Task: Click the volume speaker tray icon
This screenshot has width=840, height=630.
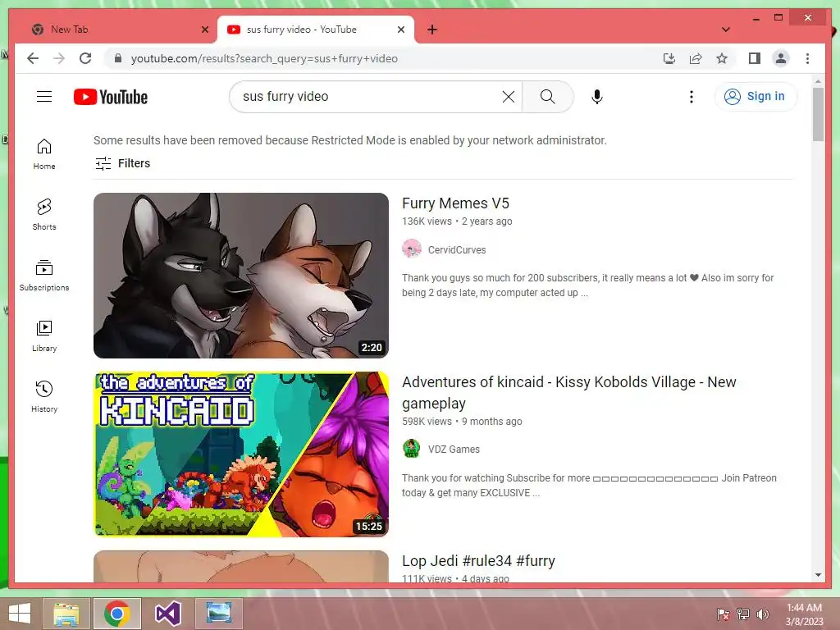Action: click(762, 614)
